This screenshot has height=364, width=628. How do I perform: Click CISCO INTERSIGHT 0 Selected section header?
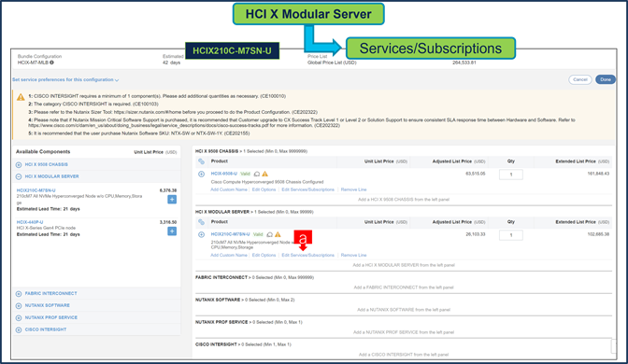(x=243, y=344)
